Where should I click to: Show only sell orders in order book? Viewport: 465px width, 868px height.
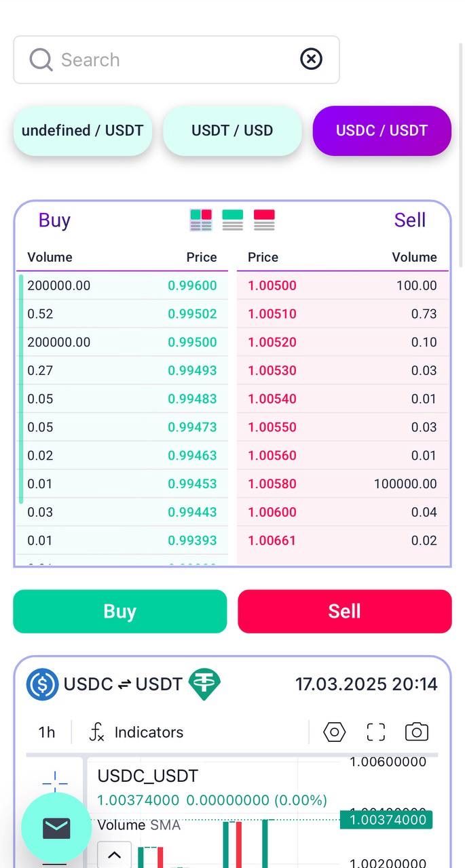[x=264, y=218]
